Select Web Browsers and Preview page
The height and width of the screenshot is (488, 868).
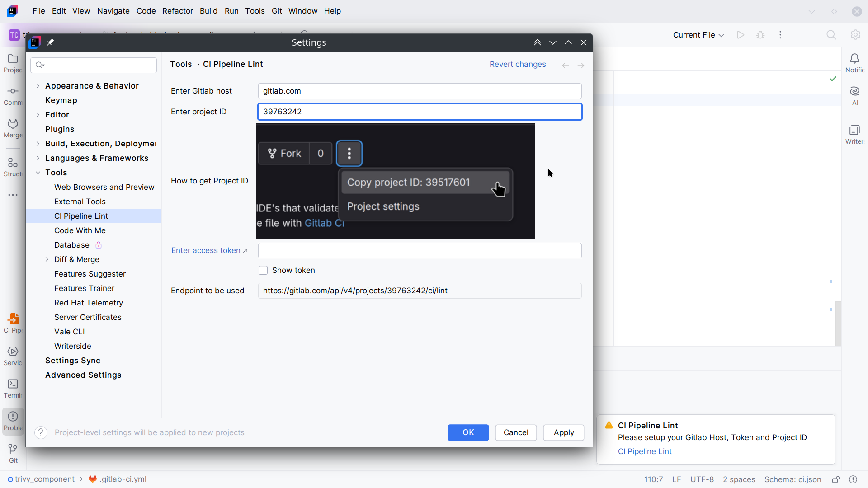point(104,187)
